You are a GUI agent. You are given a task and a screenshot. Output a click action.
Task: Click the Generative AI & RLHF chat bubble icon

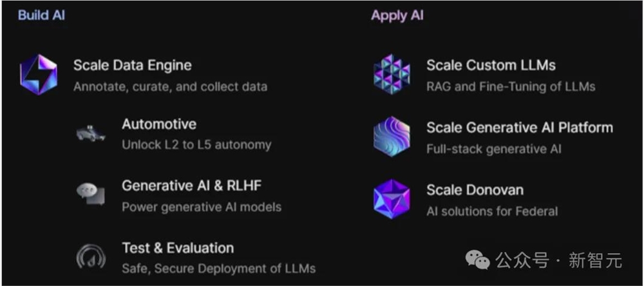[91, 194]
